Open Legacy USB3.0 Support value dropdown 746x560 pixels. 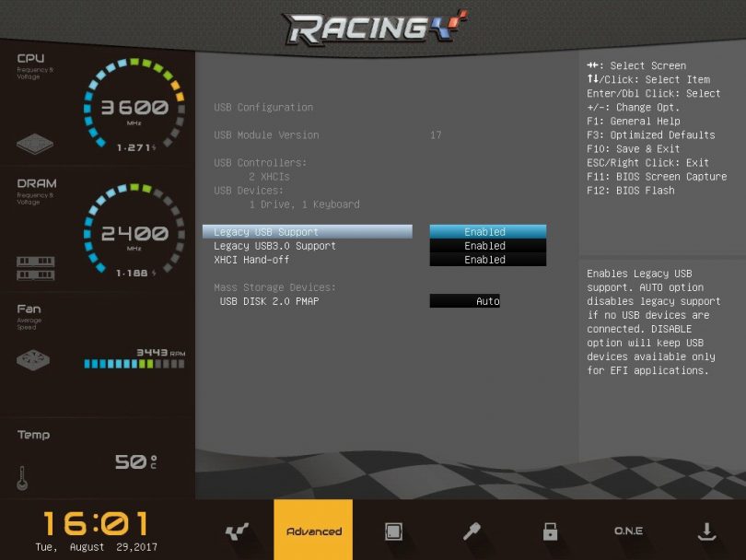coord(487,246)
